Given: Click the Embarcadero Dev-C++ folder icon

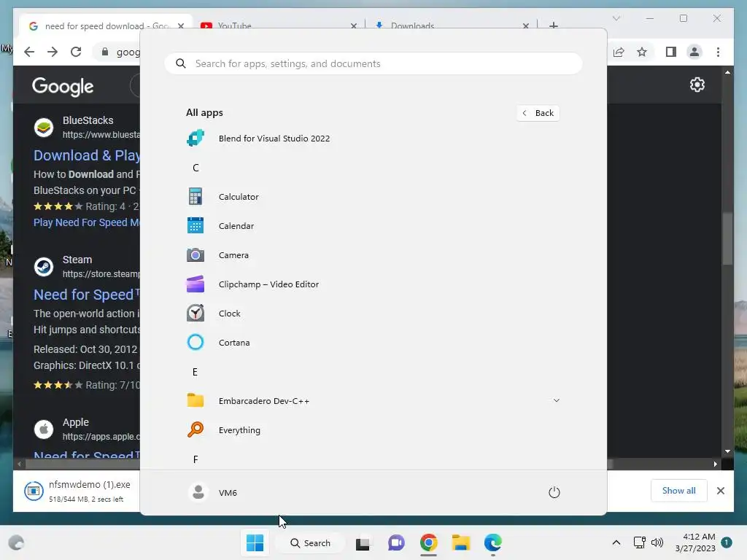Looking at the screenshot, I should click(196, 400).
